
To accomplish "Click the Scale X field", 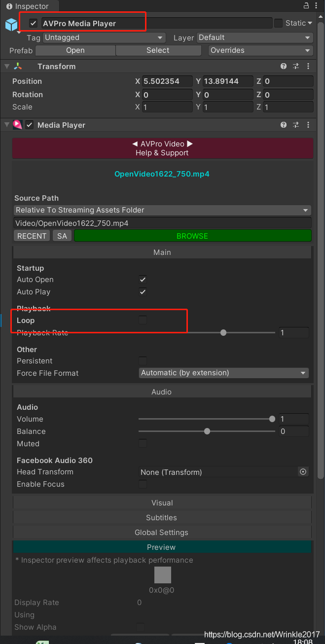I will point(167,107).
